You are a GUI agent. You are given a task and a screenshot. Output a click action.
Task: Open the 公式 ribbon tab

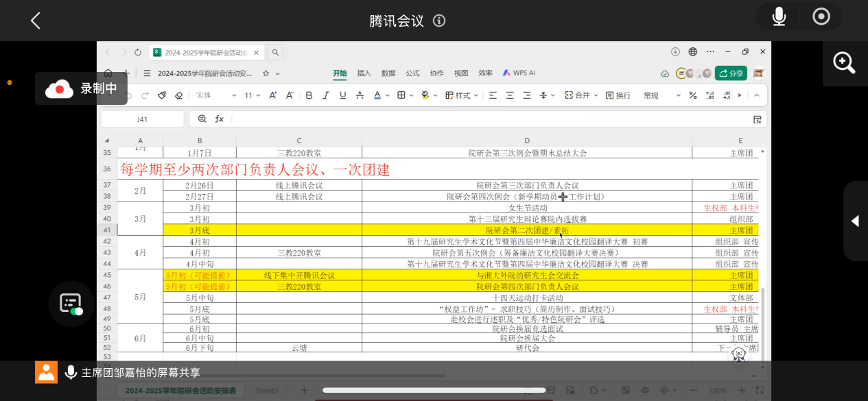[412, 73]
